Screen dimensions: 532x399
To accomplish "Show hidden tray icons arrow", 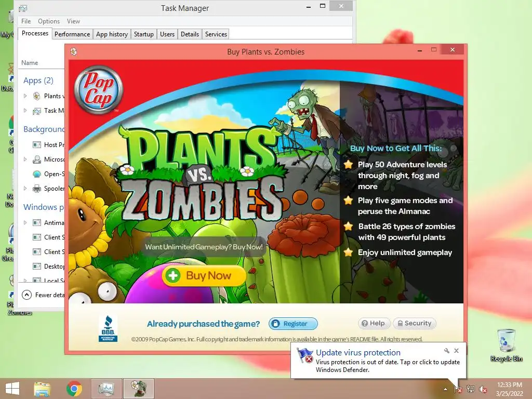I will 445,389.
